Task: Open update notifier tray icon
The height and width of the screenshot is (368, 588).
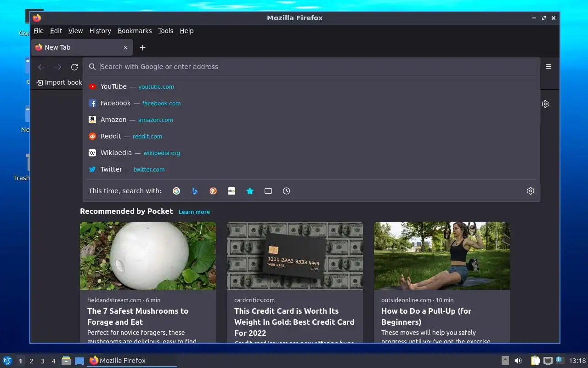Action: click(560, 360)
